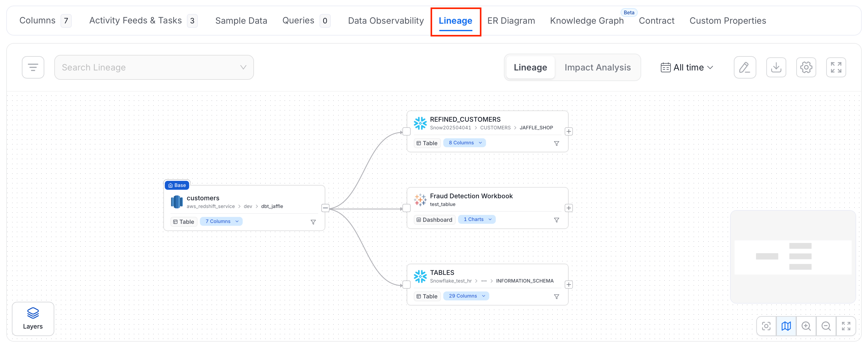Screen dimensions: 868x356
Task: Click the Search Lineage input field
Action: click(154, 67)
